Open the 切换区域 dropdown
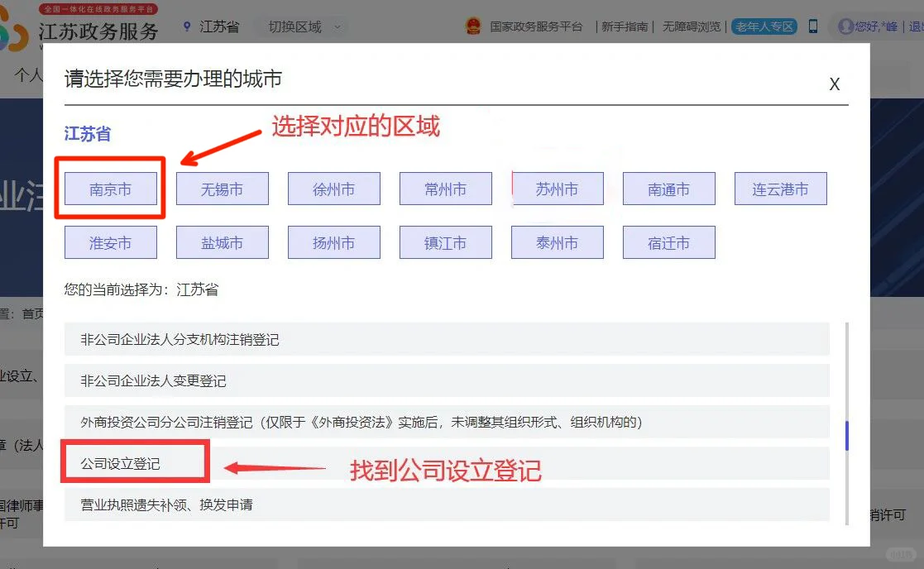The width and height of the screenshot is (924, 569). 303,26
